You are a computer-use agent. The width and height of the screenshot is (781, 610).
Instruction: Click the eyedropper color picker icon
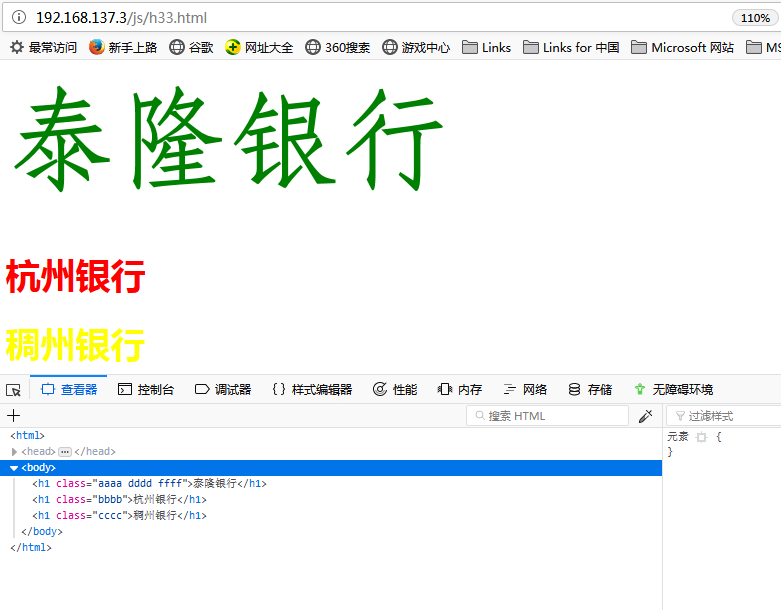[646, 416]
